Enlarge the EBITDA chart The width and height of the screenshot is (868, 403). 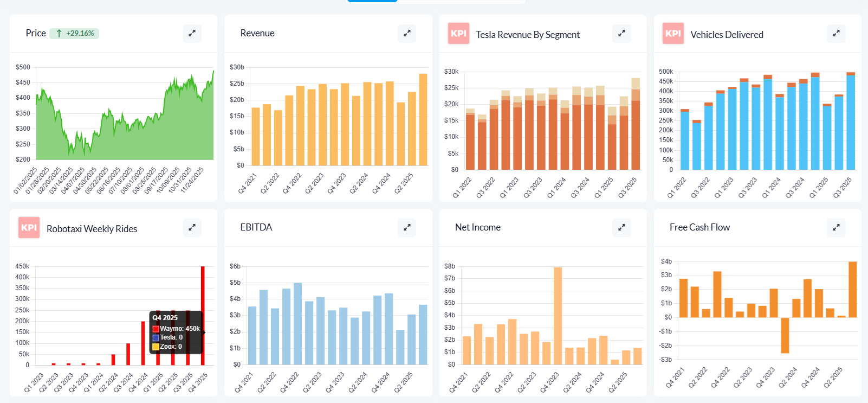click(407, 228)
